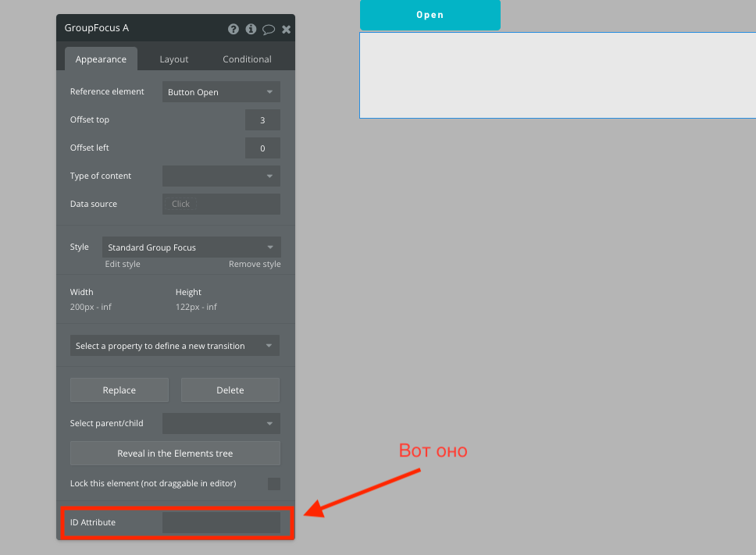Open the comment bubble icon
Viewport: 756px width, 555px height.
pos(269,30)
